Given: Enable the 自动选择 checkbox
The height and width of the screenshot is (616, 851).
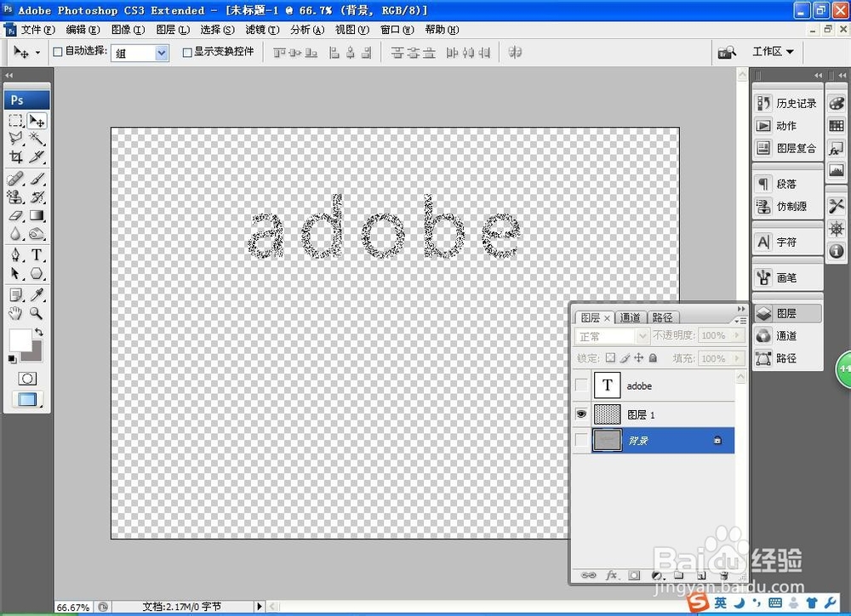Looking at the screenshot, I should tap(58, 52).
